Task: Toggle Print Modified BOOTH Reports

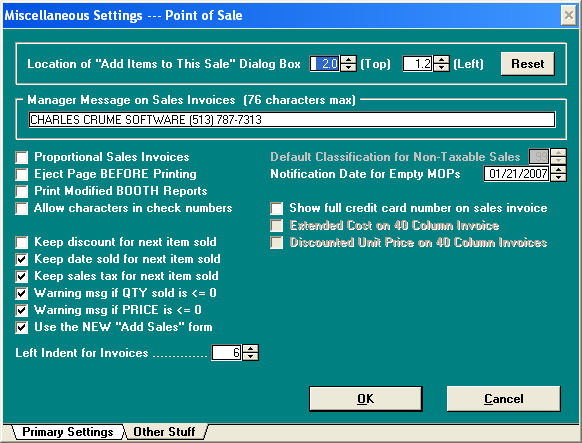Action: coord(22,191)
